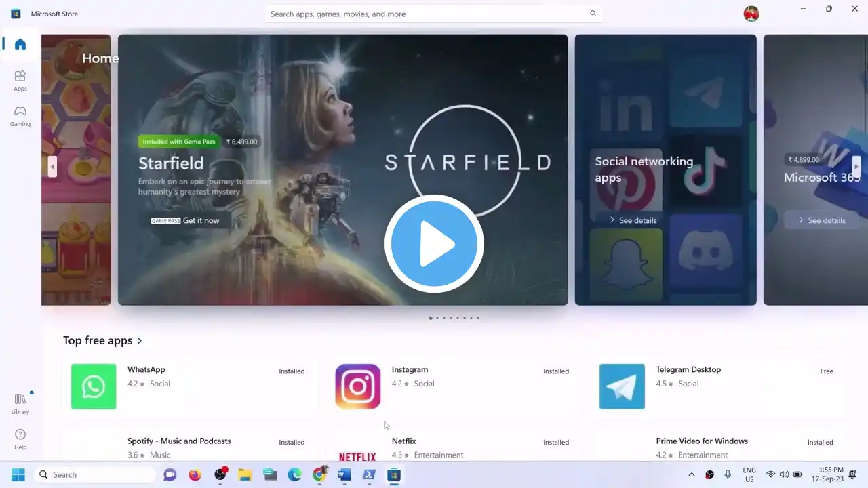
Task: See details for Social networking apps
Action: [x=633, y=220]
